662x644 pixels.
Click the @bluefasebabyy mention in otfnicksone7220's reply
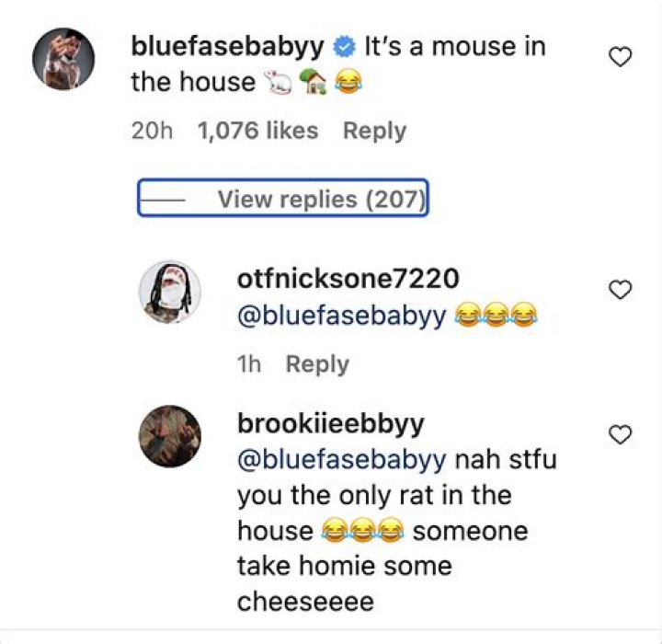[342, 316]
